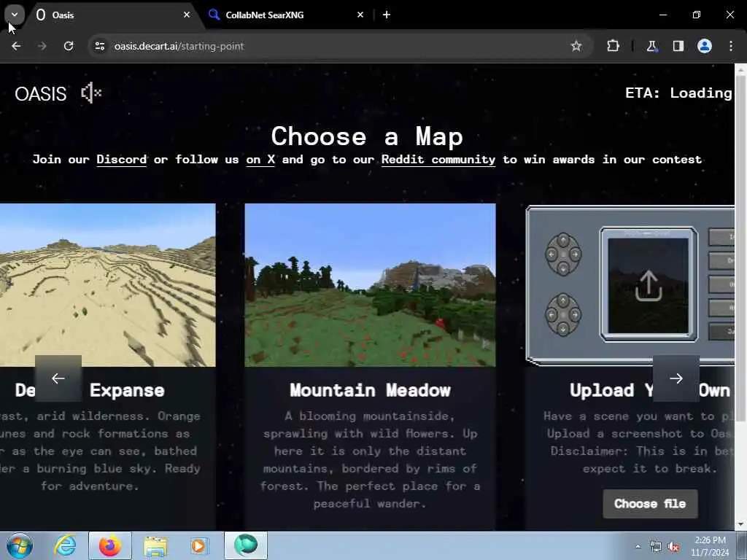Show previous map with left arrow
Viewport: 747px width, 560px height.
point(58,378)
